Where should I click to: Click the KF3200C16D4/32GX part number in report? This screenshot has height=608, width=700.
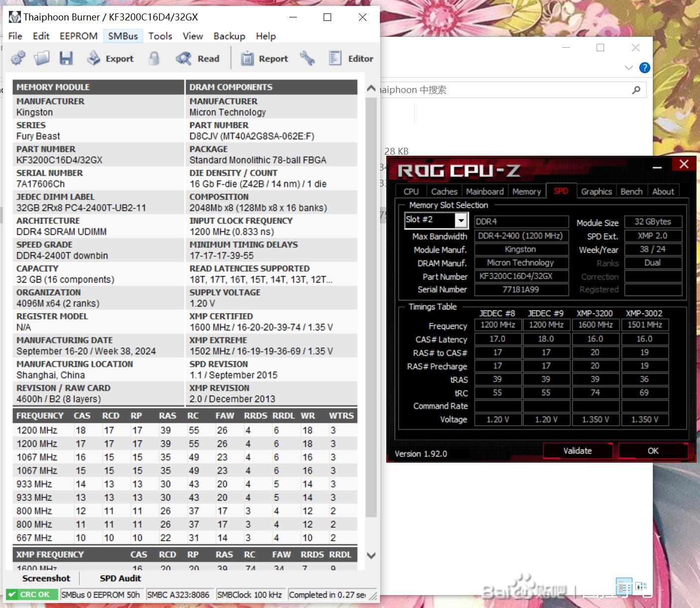tap(59, 160)
